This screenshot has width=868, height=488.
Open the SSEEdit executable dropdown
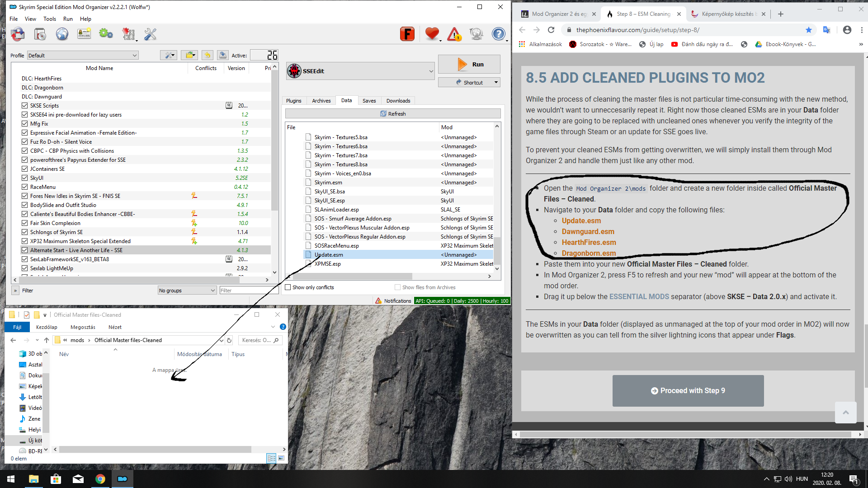(x=361, y=71)
